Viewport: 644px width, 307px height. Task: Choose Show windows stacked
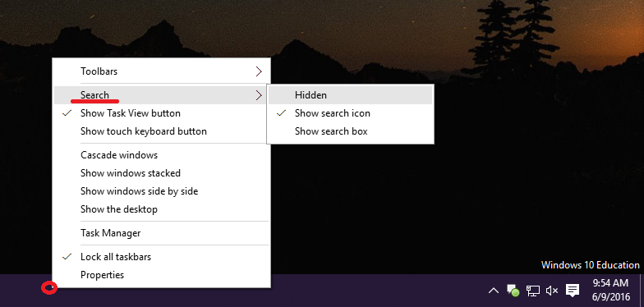pyautogui.click(x=161, y=173)
